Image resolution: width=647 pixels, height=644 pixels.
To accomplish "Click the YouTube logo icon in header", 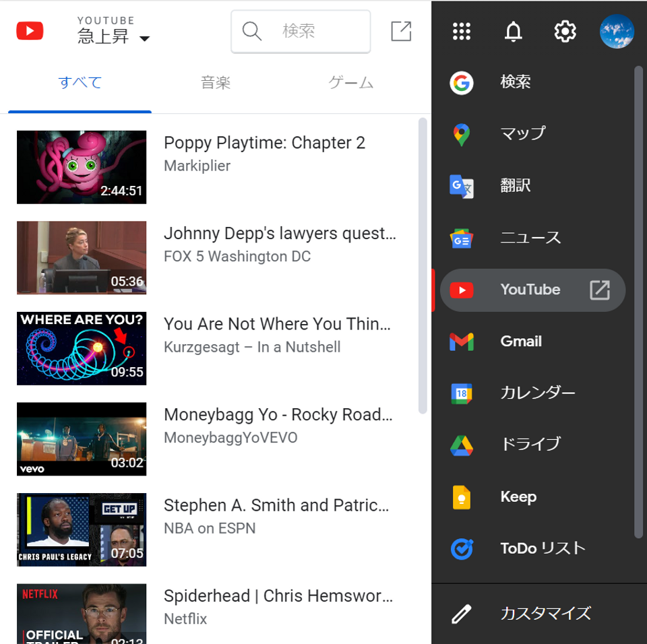I will (x=30, y=31).
